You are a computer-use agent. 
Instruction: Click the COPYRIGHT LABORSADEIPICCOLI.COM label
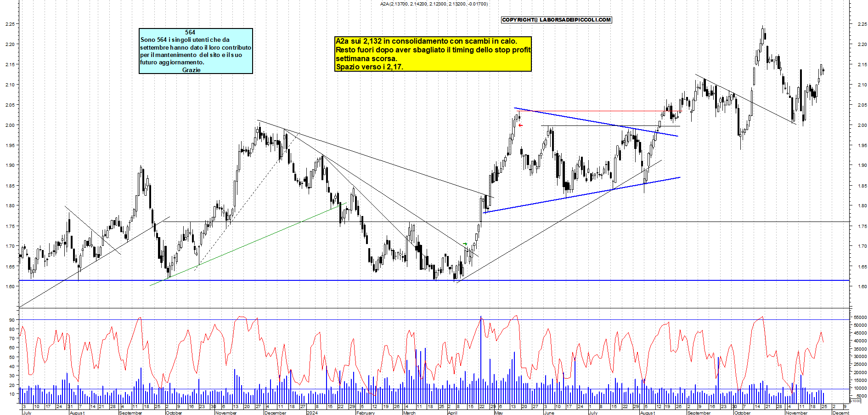tap(556, 20)
